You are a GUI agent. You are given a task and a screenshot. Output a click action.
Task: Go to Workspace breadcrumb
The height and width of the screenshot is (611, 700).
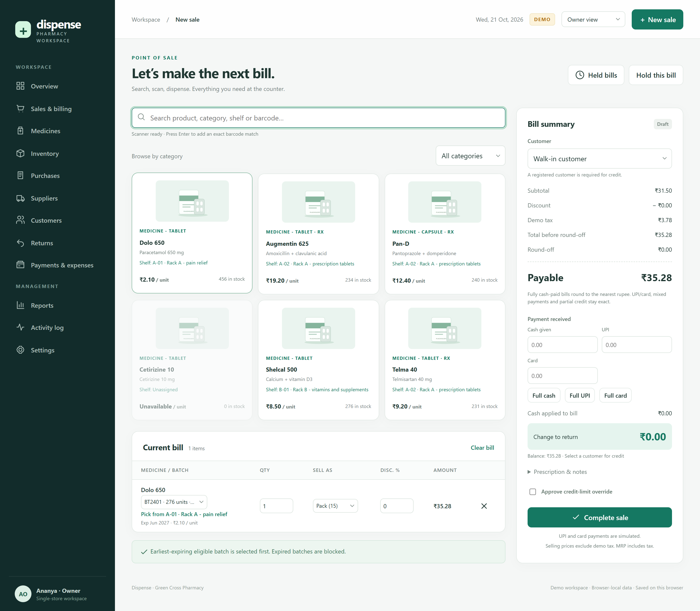coord(146,19)
